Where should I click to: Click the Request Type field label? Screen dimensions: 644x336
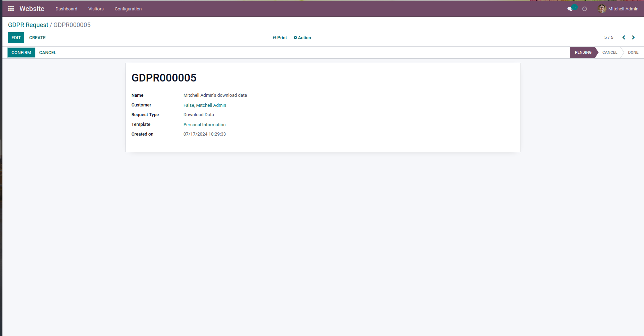coord(145,115)
